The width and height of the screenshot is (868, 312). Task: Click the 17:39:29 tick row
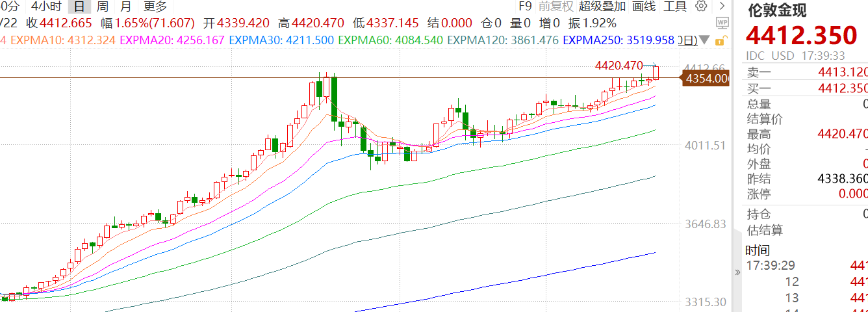(x=806, y=266)
